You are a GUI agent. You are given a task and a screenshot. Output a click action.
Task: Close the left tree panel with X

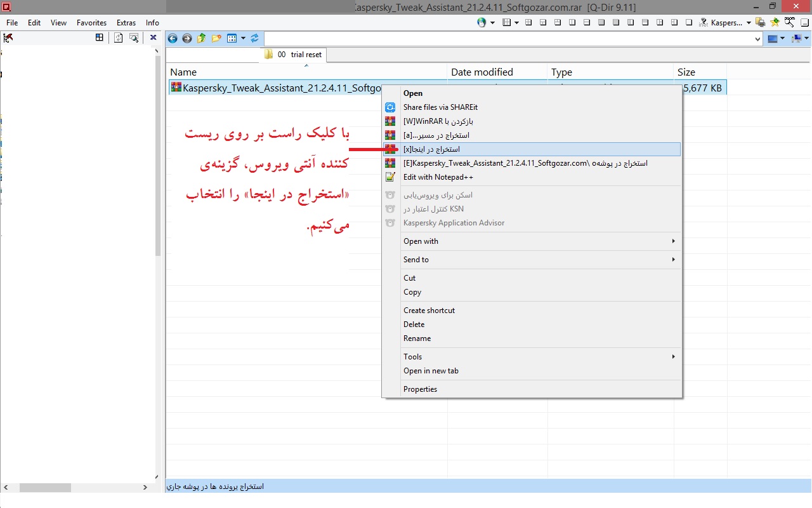pyautogui.click(x=154, y=38)
